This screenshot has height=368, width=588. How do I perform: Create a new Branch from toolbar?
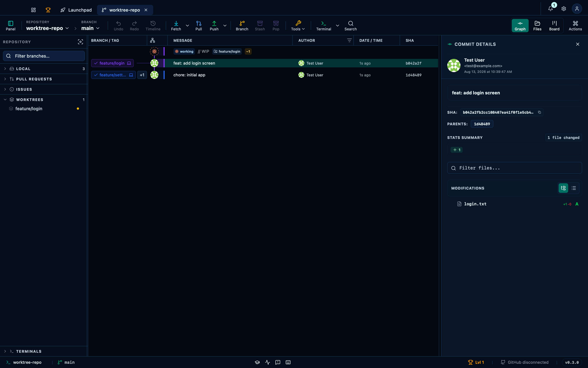[242, 26]
